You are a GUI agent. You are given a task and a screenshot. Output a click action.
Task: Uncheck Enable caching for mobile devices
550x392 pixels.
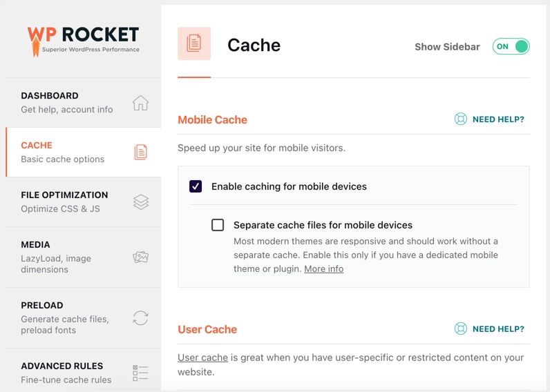point(196,186)
